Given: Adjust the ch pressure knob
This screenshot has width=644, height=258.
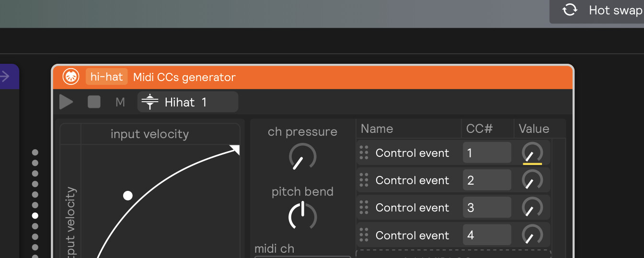Looking at the screenshot, I should [302, 157].
